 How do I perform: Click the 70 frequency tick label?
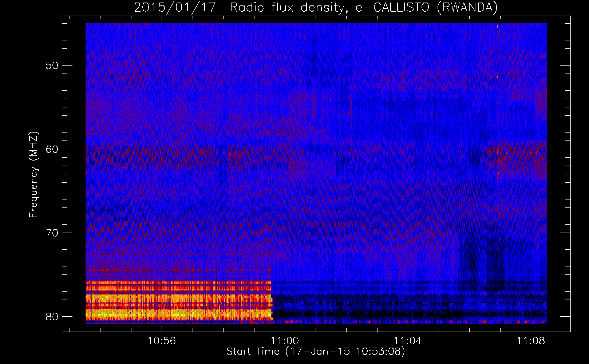click(52, 233)
